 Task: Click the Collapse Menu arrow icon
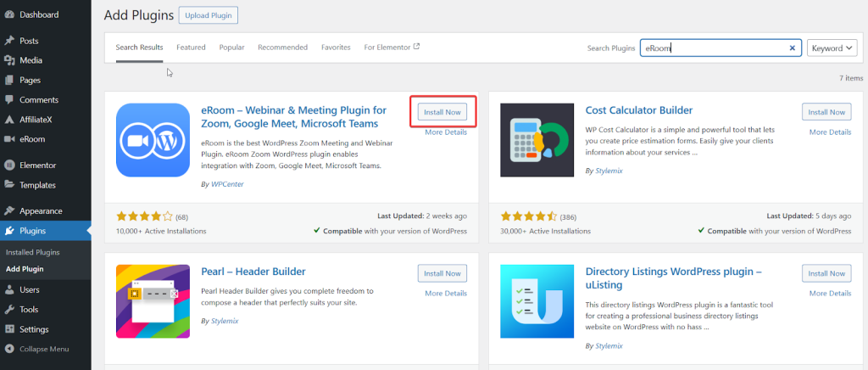pyautogui.click(x=8, y=349)
